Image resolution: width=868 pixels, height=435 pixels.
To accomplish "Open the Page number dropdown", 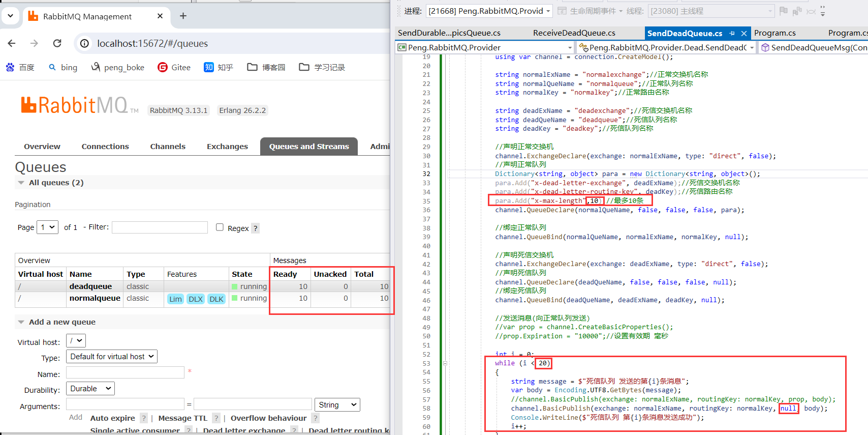I will tap(48, 227).
